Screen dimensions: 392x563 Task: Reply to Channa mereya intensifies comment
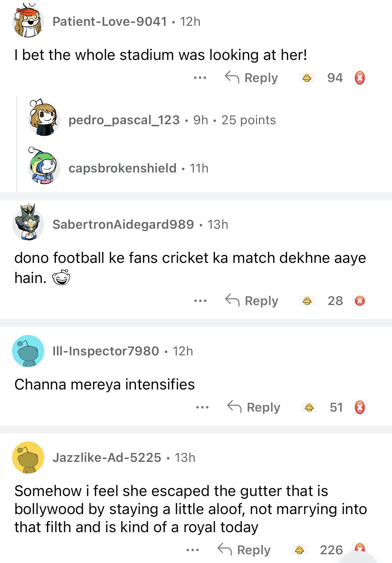click(x=254, y=407)
